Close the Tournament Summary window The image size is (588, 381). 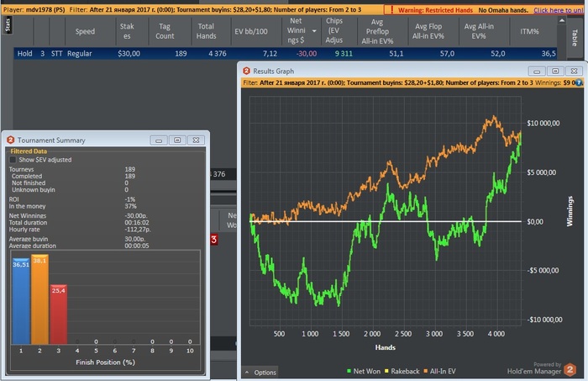196,140
